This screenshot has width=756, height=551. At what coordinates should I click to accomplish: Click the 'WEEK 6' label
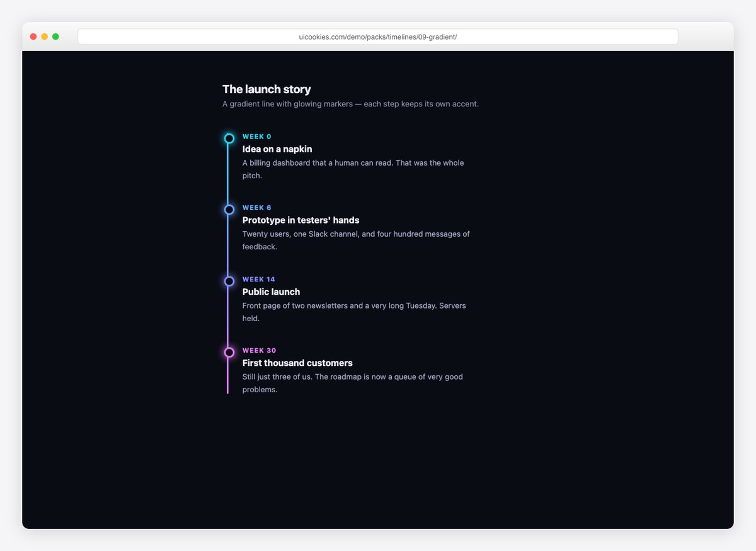point(257,208)
